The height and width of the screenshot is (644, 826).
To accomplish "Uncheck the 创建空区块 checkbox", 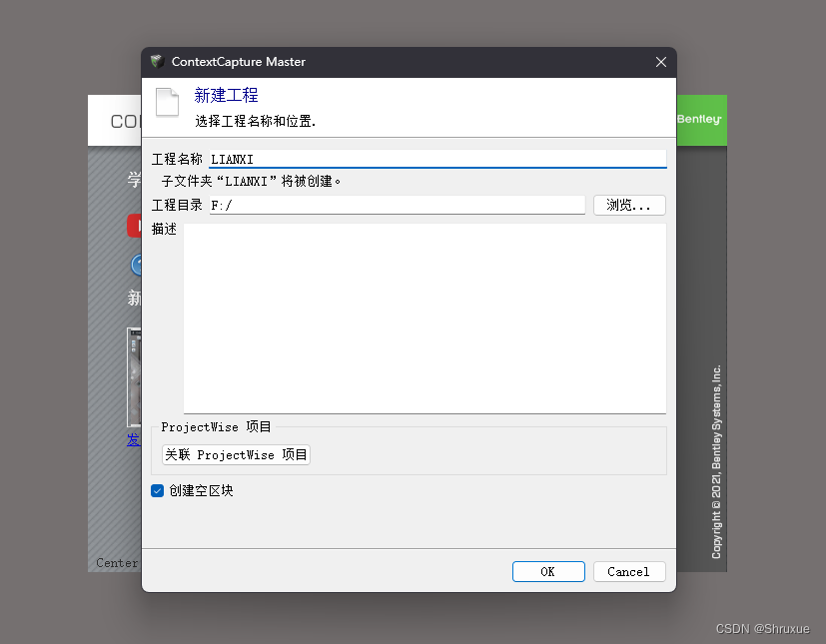I will click(157, 490).
